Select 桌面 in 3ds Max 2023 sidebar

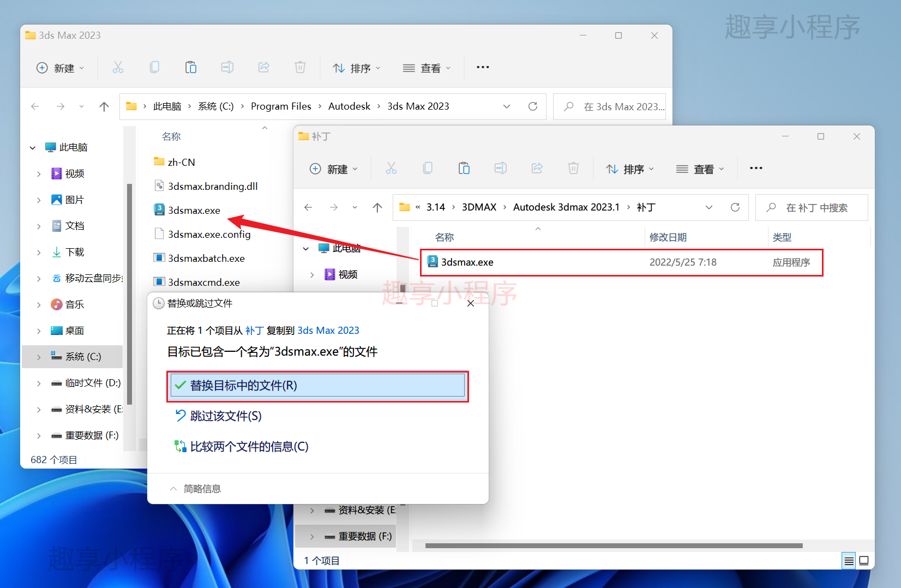coord(75,331)
